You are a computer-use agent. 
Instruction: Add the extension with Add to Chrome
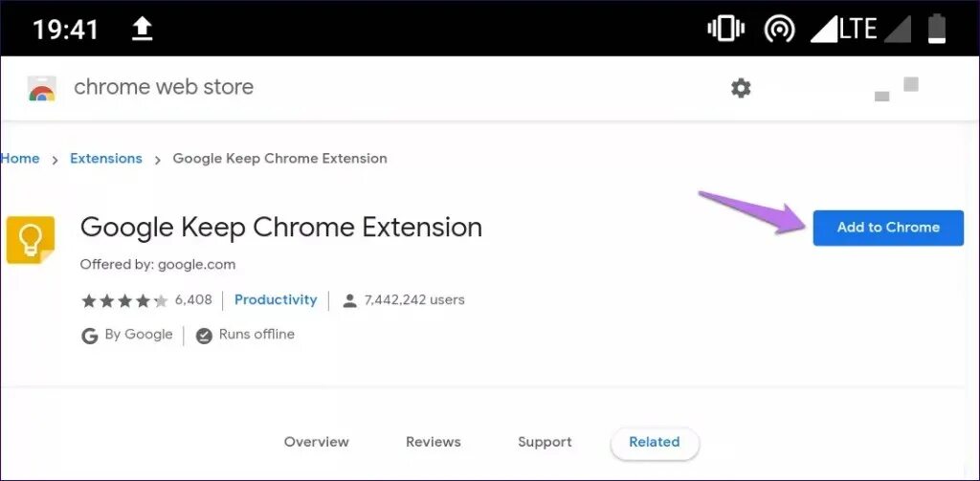pyautogui.click(x=888, y=228)
